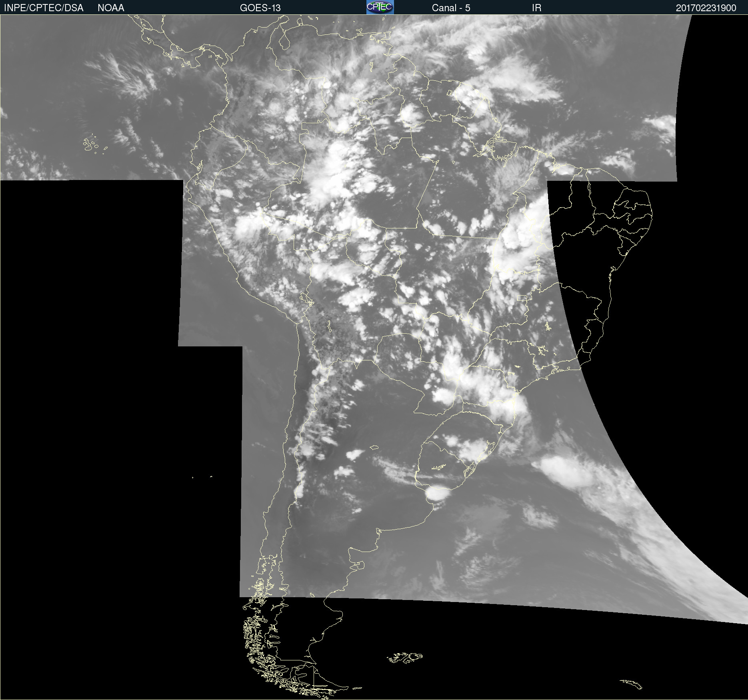Click the INPE/CPTEC/DSA header label
This screenshot has height=700, width=748.
[44, 8]
